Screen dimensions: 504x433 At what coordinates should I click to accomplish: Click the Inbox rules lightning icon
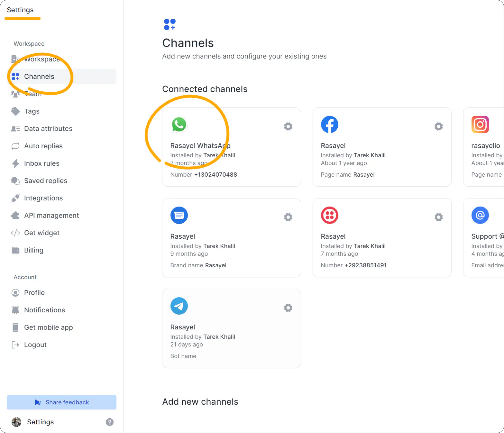point(15,163)
